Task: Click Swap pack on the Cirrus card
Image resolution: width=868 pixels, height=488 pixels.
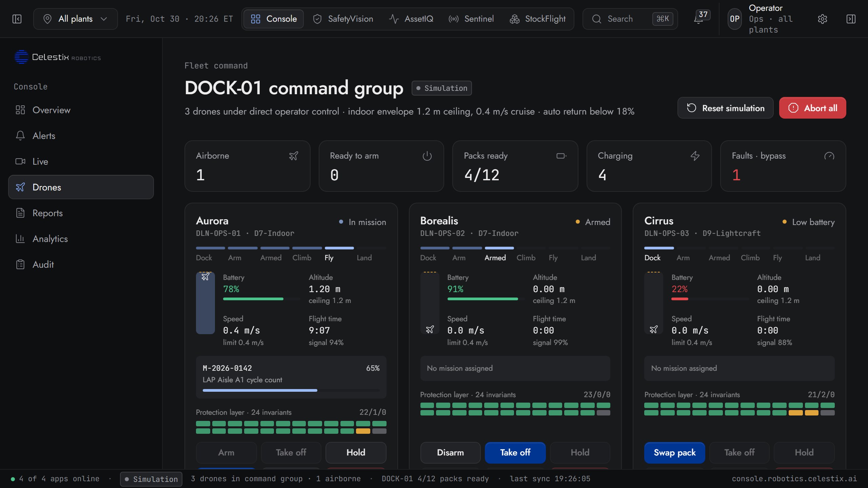Action: (674, 452)
